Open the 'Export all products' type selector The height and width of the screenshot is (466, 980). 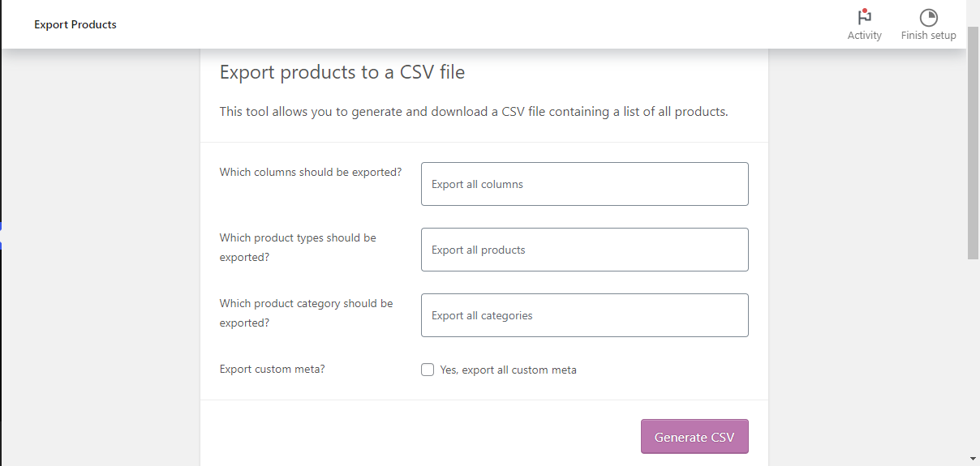click(584, 250)
